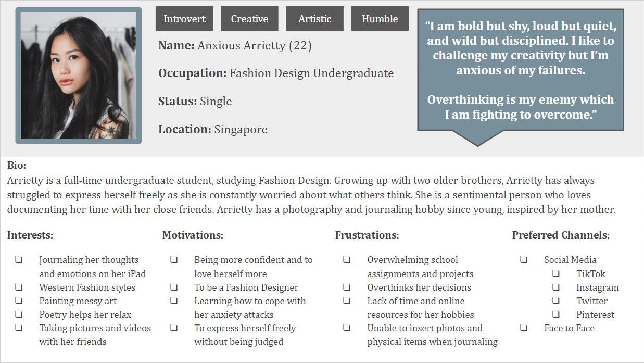Select the Humble trait tag
Image resolution: width=644 pixels, height=363 pixels.
pos(380,19)
